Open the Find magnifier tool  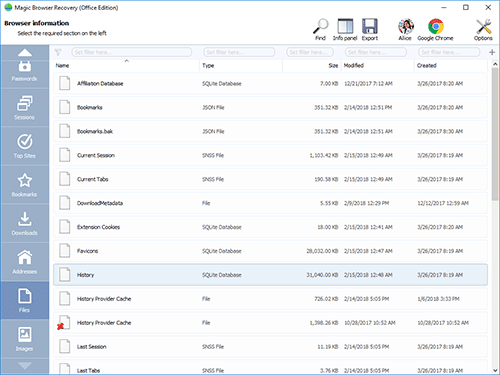point(321,30)
